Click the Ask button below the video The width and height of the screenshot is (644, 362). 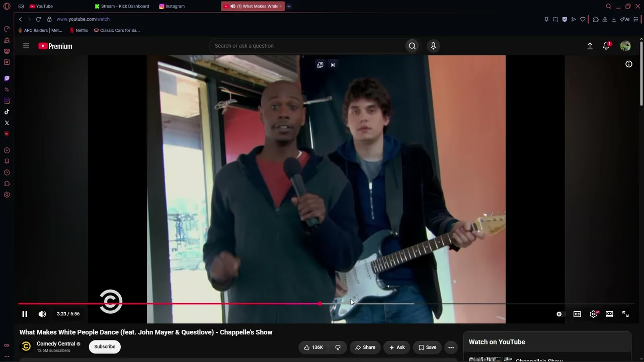[x=396, y=347]
